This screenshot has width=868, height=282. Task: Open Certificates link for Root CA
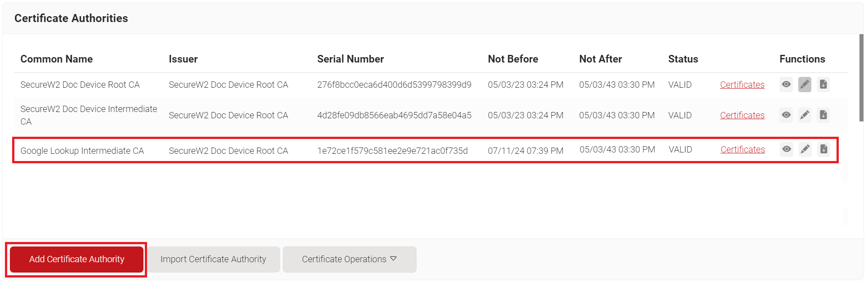[742, 85]
